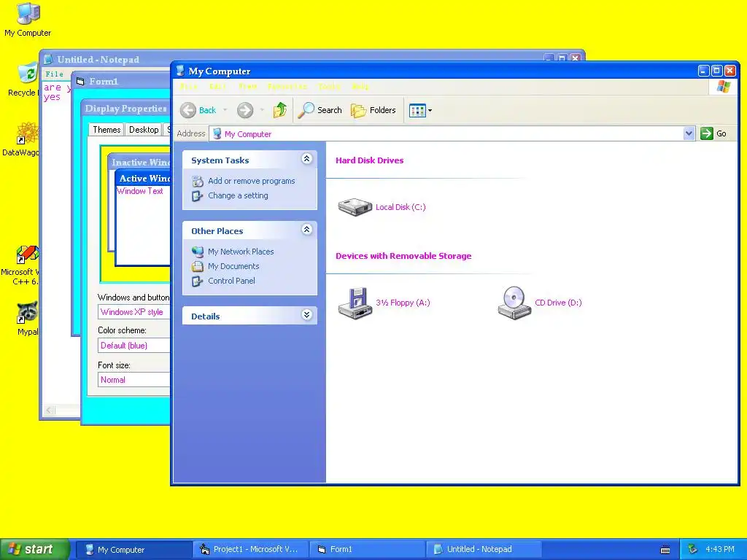The image size is (747, 560).
Task: Open the File menu in My Computer
Action: pos(189,86)
